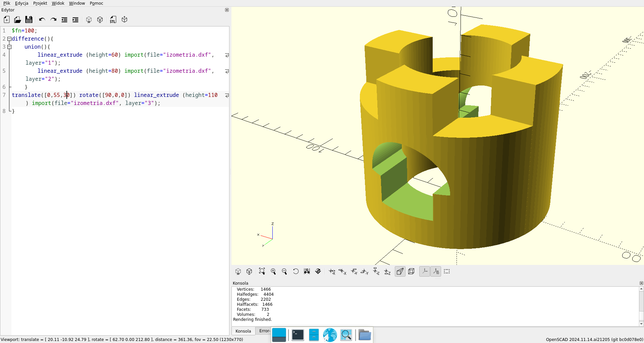Open the Window menu
This screenshot has width=644, height=343.
coord(77,3)
